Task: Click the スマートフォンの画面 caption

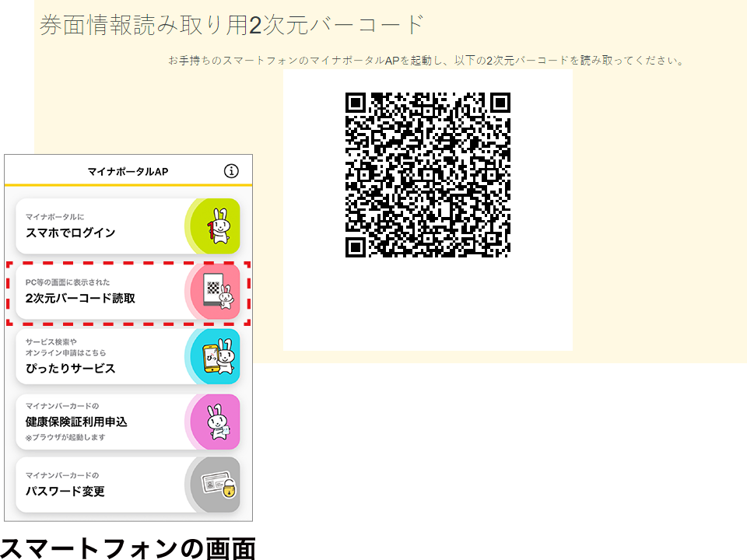Action: pos(128,548)
